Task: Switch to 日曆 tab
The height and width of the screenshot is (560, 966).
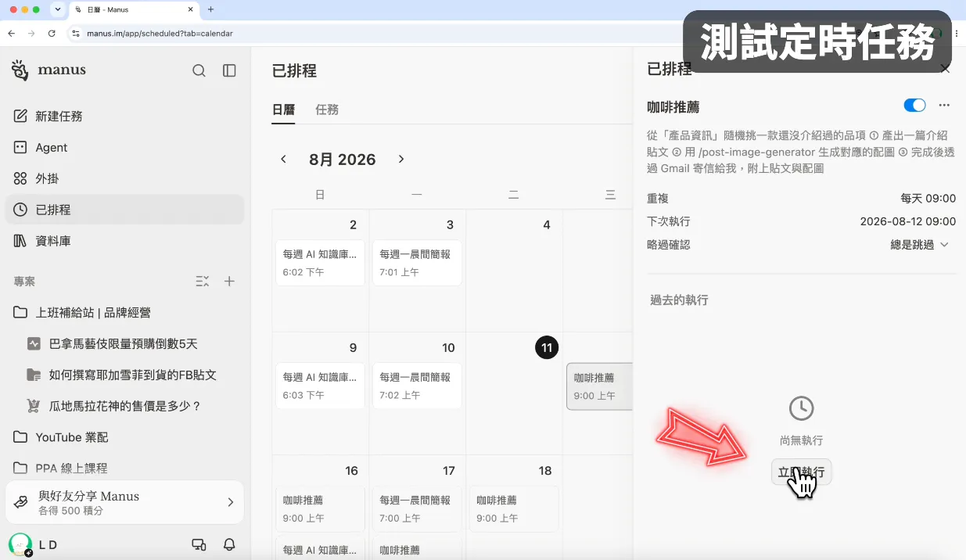Action: point(283,109)
